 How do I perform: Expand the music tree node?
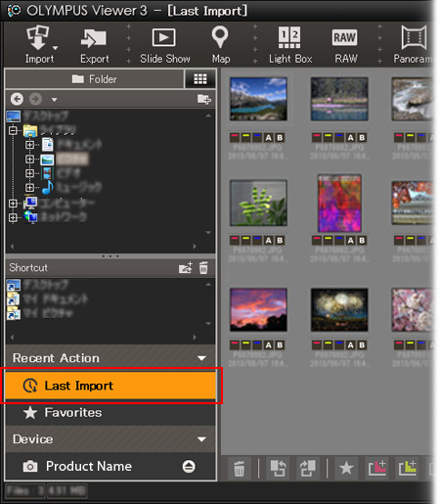click(29, 188)
